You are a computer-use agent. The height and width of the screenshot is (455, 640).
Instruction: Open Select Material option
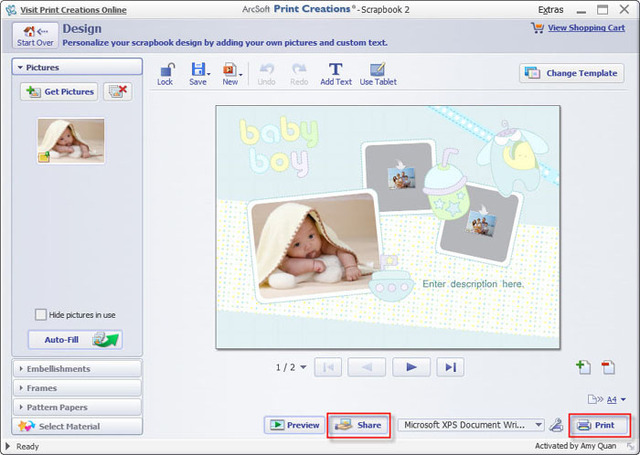pyautogui.click(x=77, y=426)
